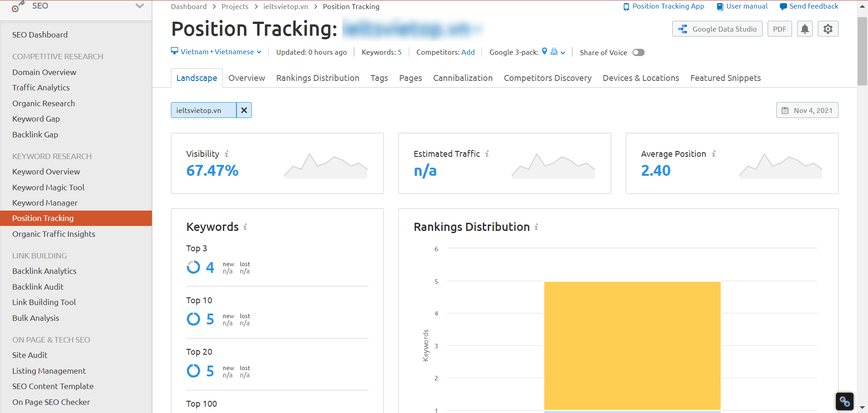Open Organic Research in sidebar
Screen dimensions: 868x413
pos(44,103)
